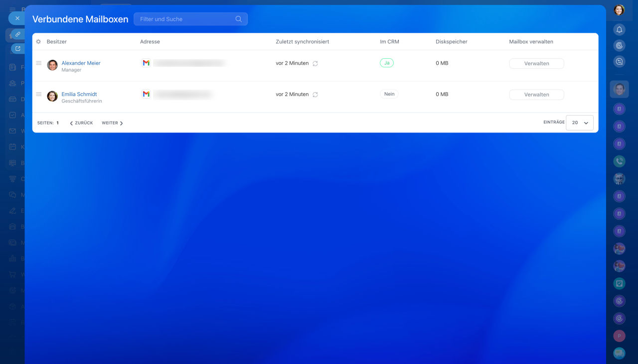Click sync icon in Alexander Meier row

tap(315, 64)
